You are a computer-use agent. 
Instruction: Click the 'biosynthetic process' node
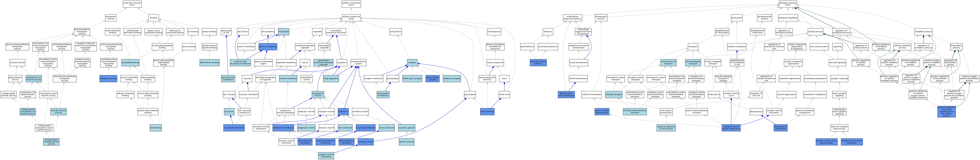click(956, 47)
